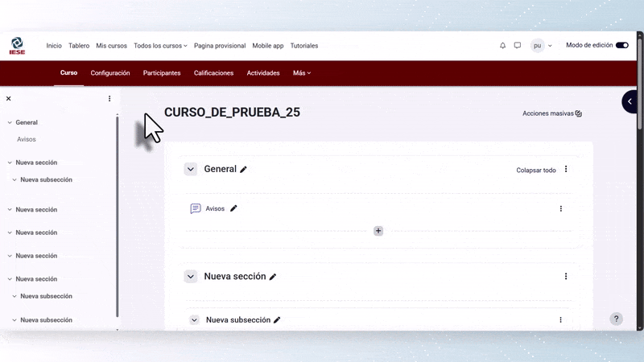Switch to Participantes tab
The height and width of the screenshot is (362, 644).
tap(162, 73)
